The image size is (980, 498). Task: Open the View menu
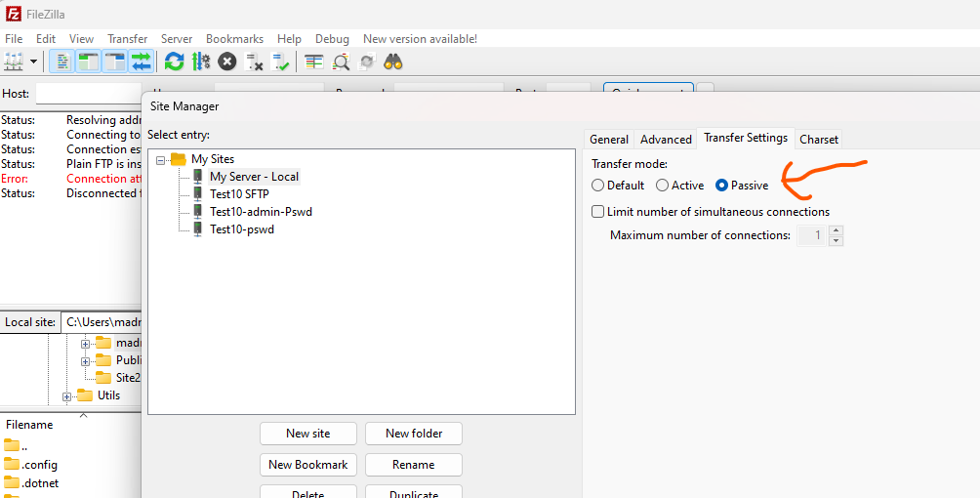tap(81, 39)
